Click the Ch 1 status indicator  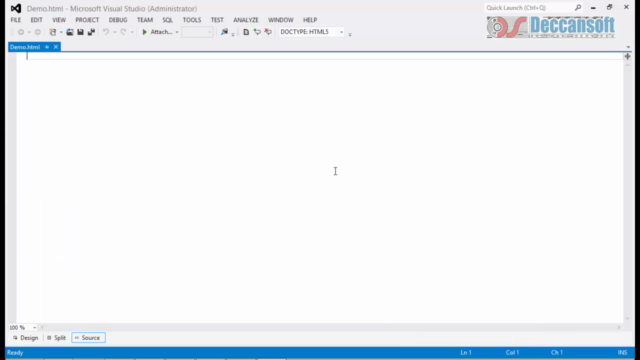(557, 352)
